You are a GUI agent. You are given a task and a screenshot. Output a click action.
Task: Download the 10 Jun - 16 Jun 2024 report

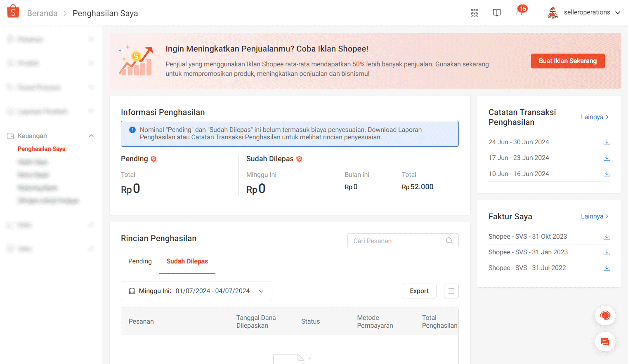607,174
